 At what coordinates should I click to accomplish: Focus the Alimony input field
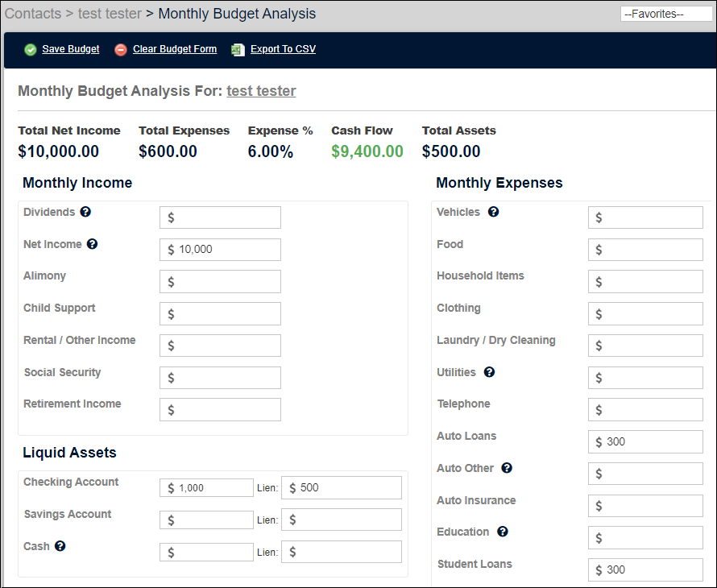pos(220,282)
